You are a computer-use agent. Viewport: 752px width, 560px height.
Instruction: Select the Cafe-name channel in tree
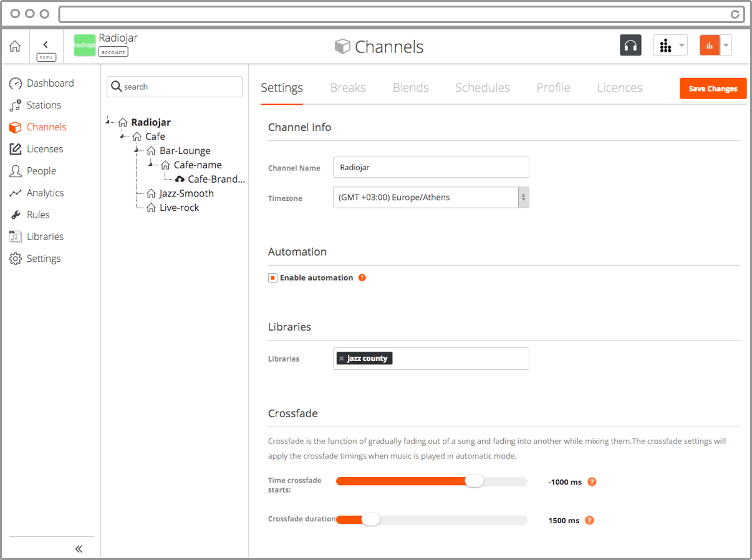pos(198,165)
